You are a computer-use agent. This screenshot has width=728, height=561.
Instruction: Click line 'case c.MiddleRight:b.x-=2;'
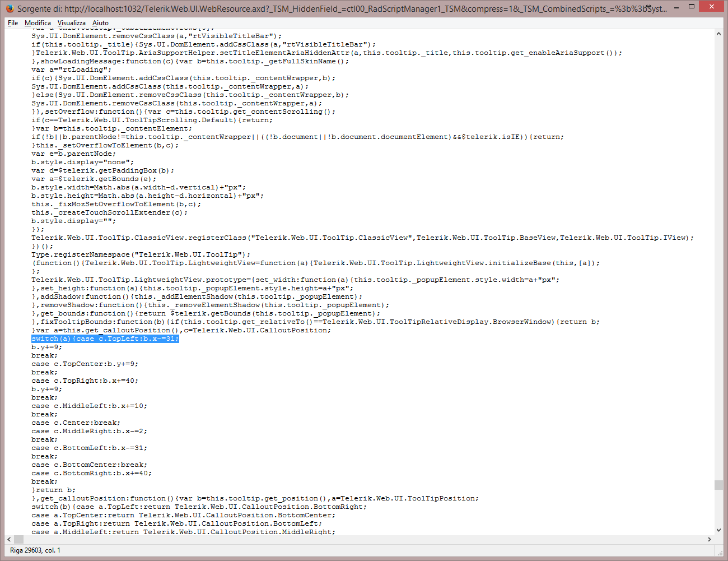point(89,432)
